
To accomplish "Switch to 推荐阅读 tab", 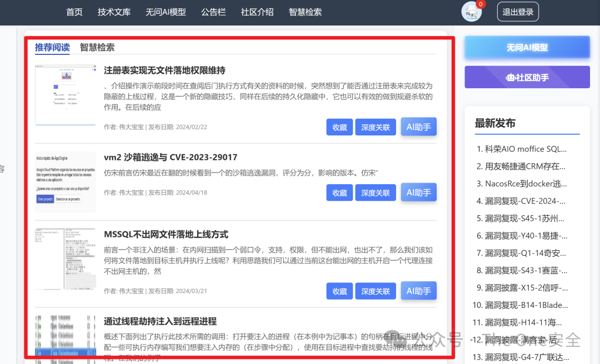I will coord(52,47).
